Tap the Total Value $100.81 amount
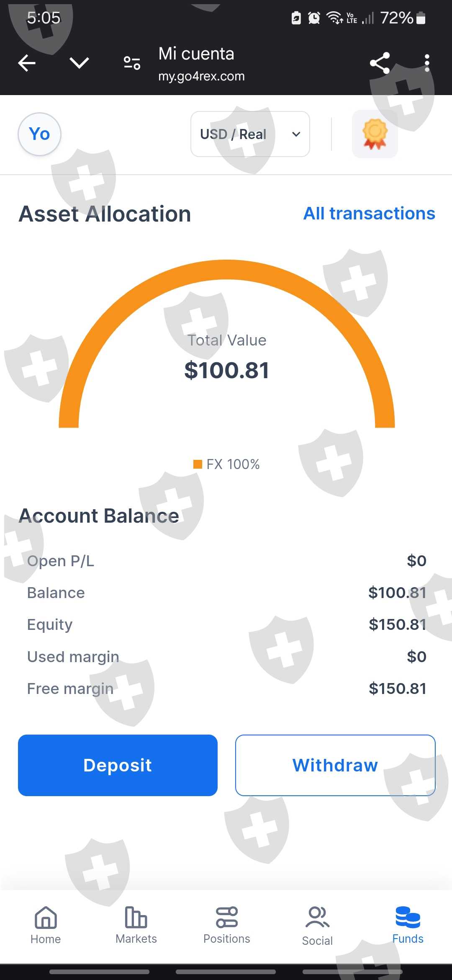The image size is (452, 980). pyautogui.click(x=226, y=370)
